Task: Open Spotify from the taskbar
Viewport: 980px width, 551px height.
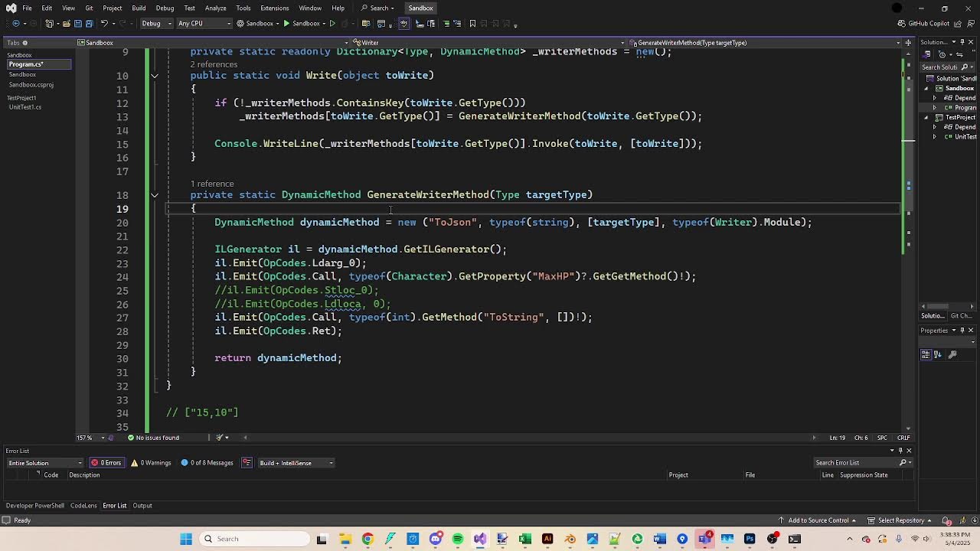Action: coord(458,539)
